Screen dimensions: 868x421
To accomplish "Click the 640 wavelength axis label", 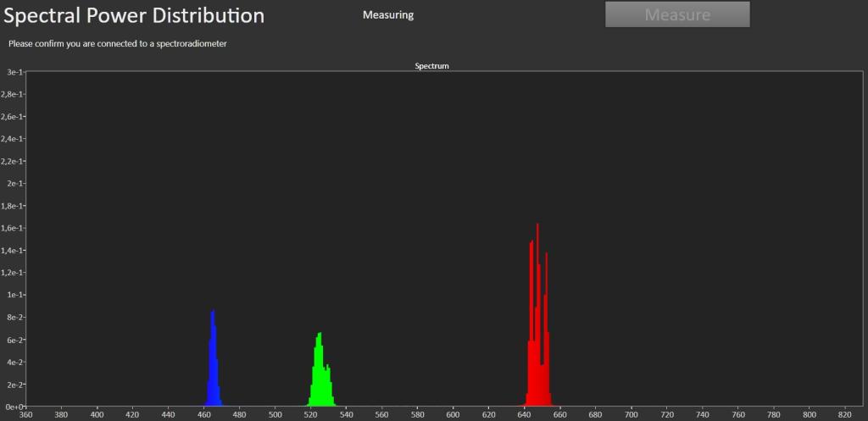I will click(x=525, y=414).
